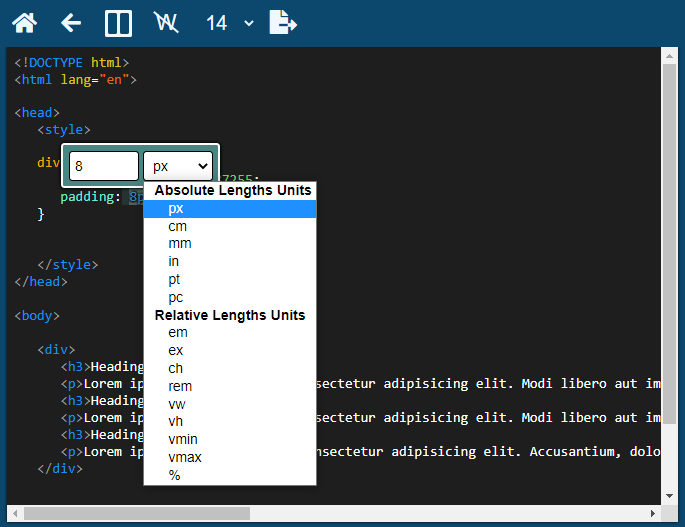Click the <!DOCTYPE html> line
685x527 pixels.
point(72,62)
